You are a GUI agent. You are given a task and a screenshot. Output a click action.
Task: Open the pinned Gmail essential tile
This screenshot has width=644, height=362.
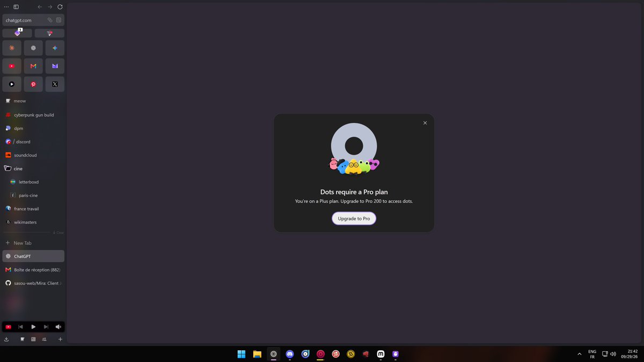(33, 66)
